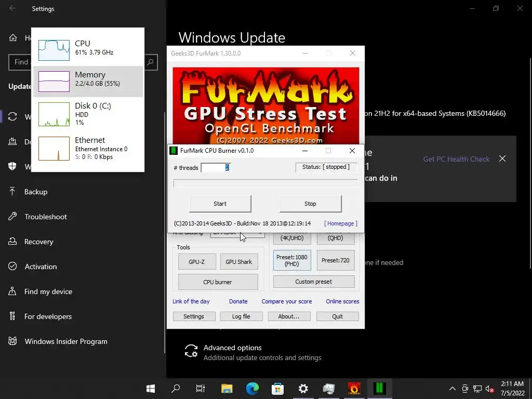Select Preset:1080 (FHD) benchmark

[x=292, y=260]
